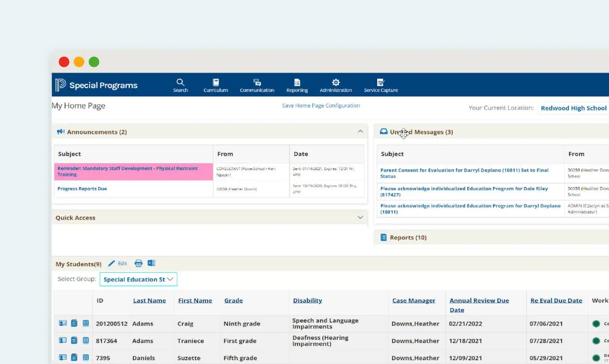Screen dimensions: 609x364
Task: Select the highlighted Physical Restraint Training announcement
Action: [x=127, y=171]
